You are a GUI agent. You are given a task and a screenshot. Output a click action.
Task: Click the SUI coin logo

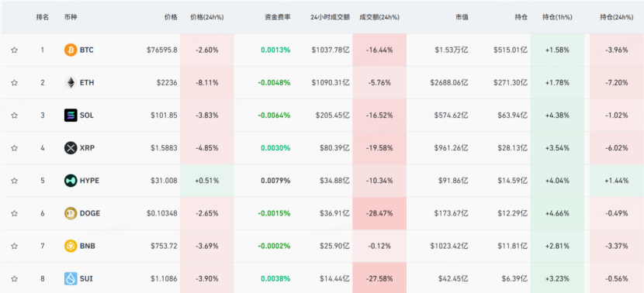71,278
